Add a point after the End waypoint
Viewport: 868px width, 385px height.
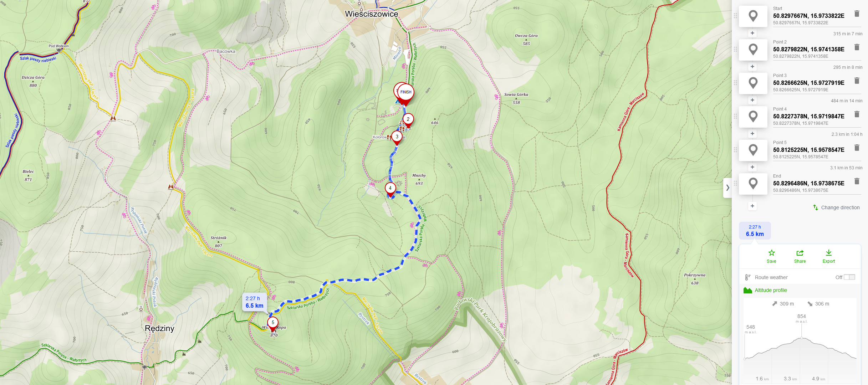752,206
